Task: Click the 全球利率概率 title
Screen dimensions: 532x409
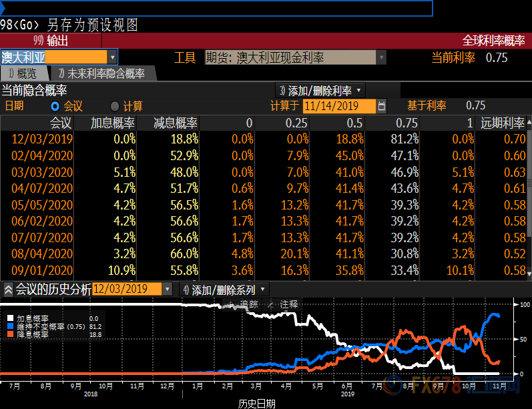Action: click(494, 41)
